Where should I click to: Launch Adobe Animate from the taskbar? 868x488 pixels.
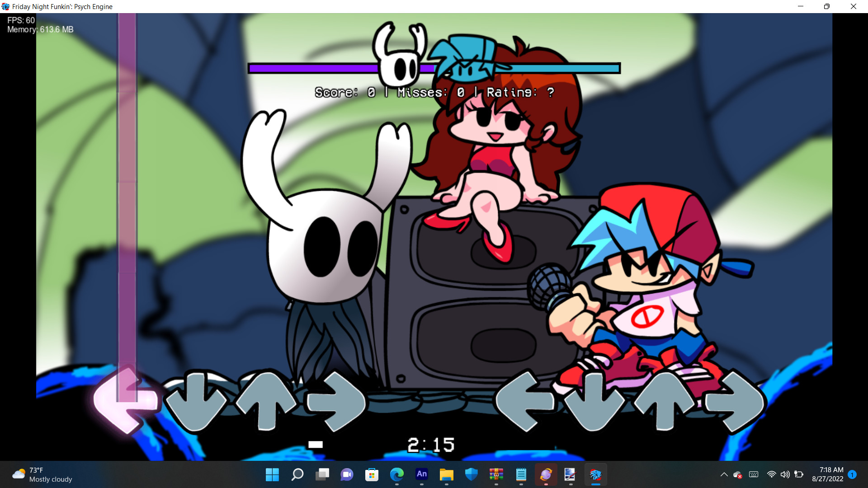tap(422, 475)
